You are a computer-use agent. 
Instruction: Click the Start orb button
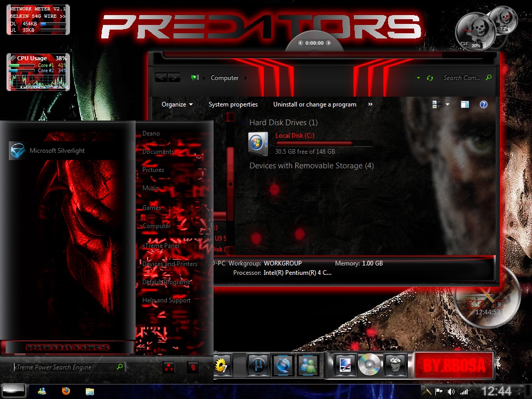(x=14, y=391)
